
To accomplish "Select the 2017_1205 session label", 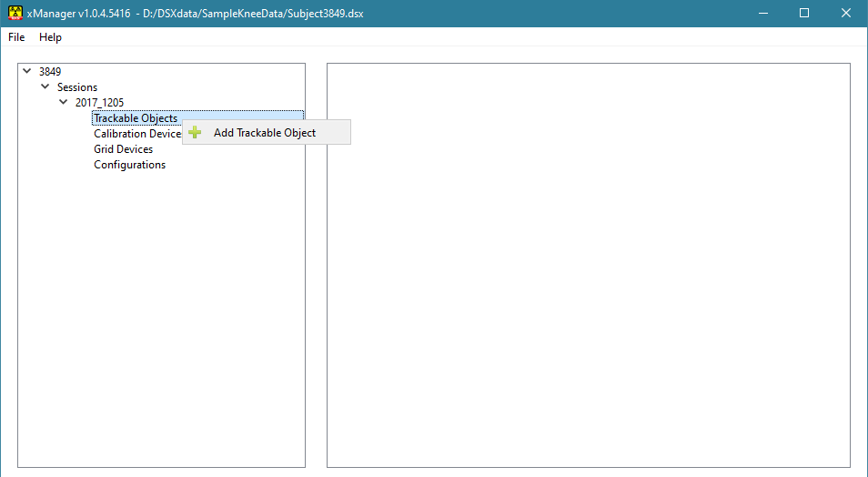I will coord(99,103).
